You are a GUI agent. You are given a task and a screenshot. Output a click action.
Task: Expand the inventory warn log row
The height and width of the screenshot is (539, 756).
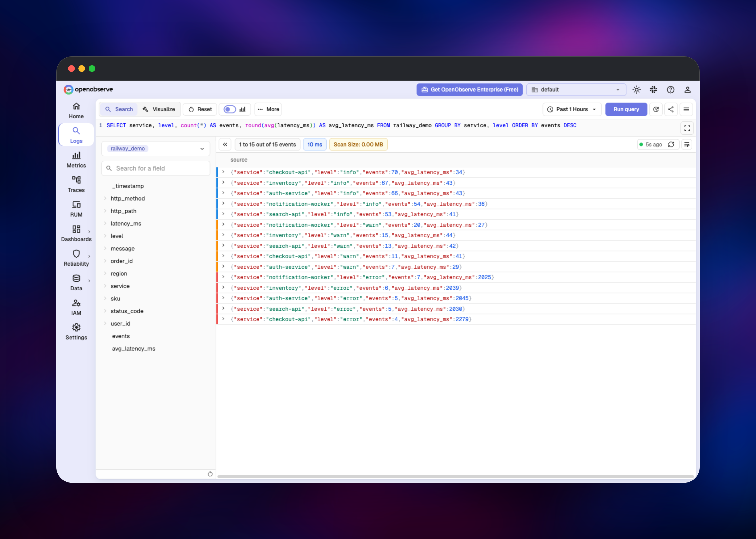pyautogui.click(x=223, y=235)
